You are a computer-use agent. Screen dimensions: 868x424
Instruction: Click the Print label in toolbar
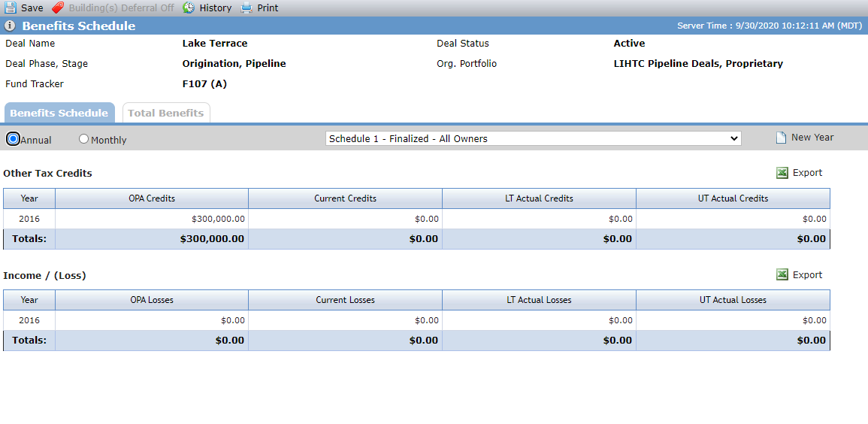pos(268,8)
